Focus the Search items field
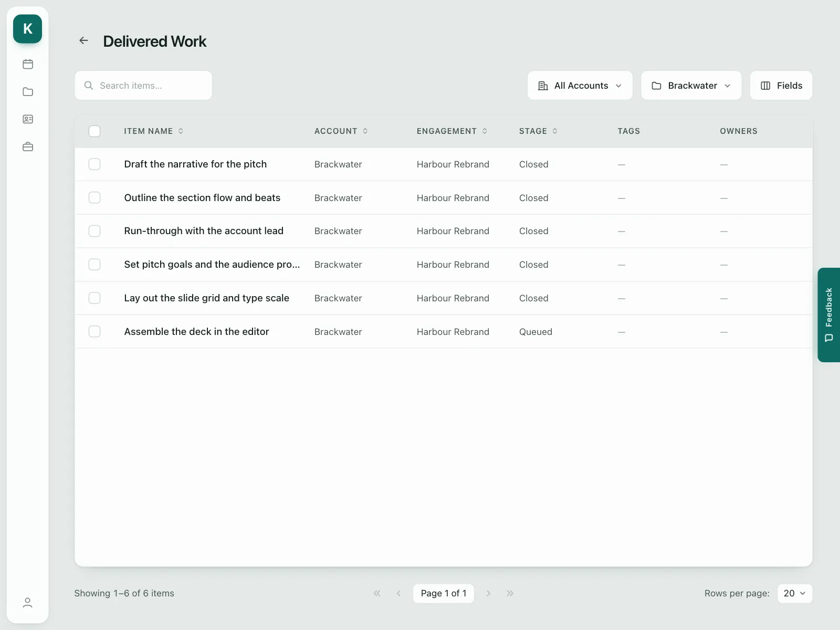The width and height of the screenshot is (840, 630). pos(143,86)
